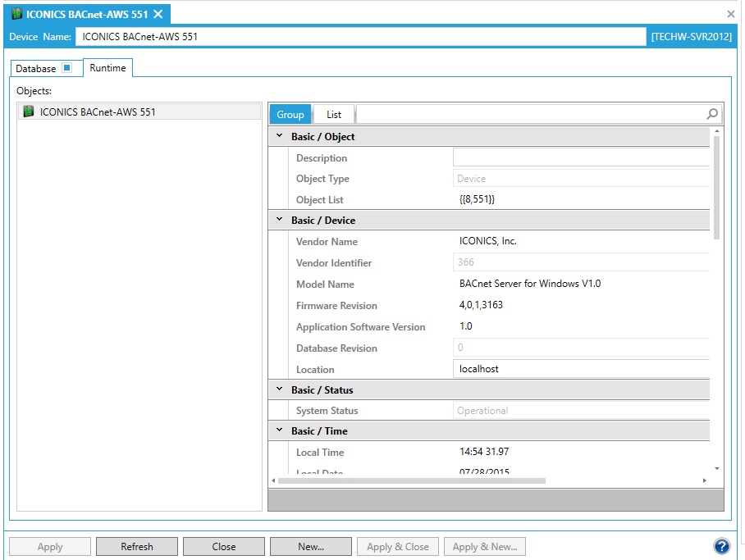Collapse the Basic / Device section

(x=279, y=220)
